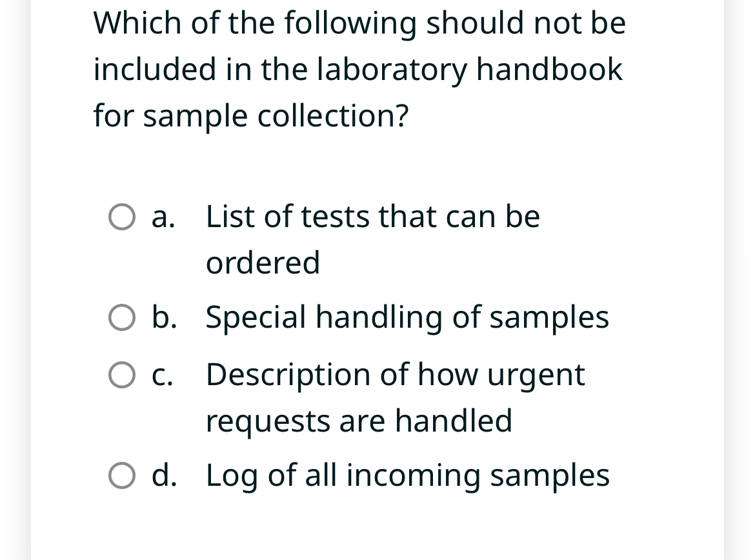Select answer option b radio button
This screenshot has width=755, height=560.
click(122, 317)
